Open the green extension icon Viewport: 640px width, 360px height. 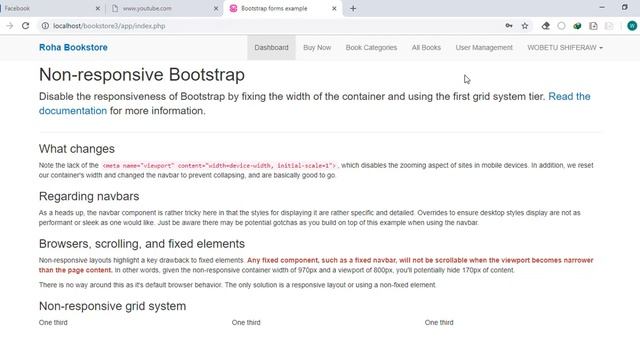pos(577,26)
